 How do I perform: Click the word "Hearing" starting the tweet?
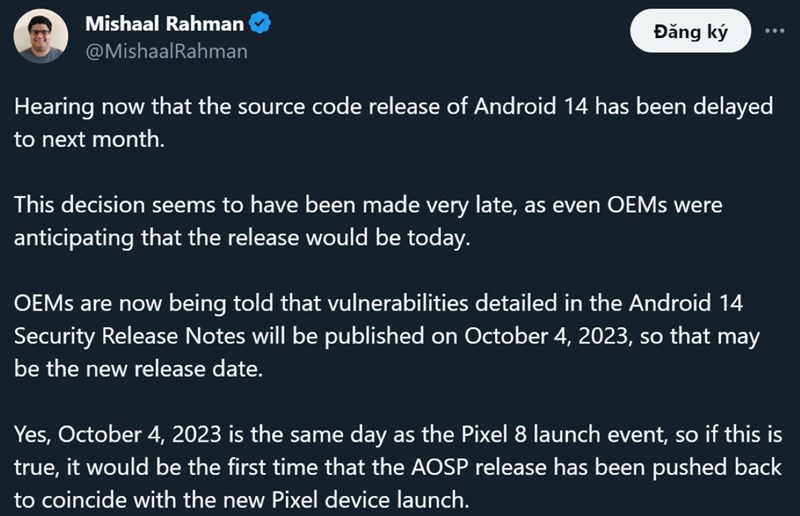point(51,107)
